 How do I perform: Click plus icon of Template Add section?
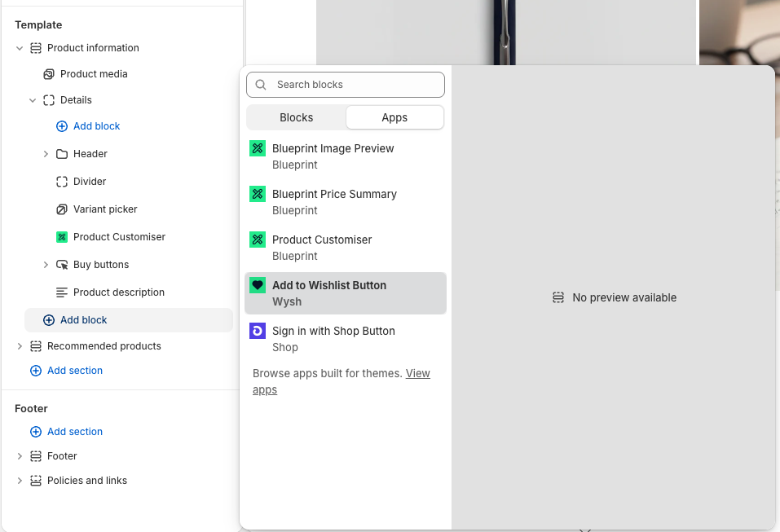36,371
